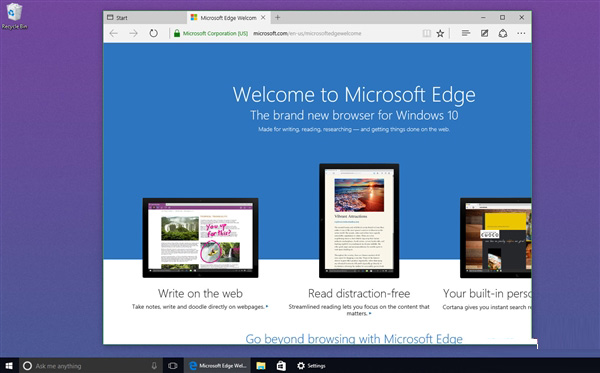Click the Read distraction-free heading

click(x=359, y=293)
